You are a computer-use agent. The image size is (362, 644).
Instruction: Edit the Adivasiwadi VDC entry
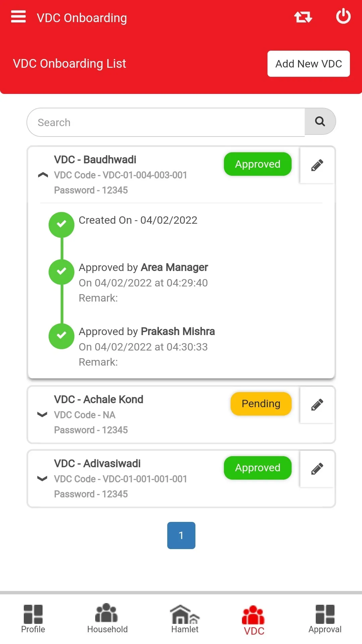(317, 469)
